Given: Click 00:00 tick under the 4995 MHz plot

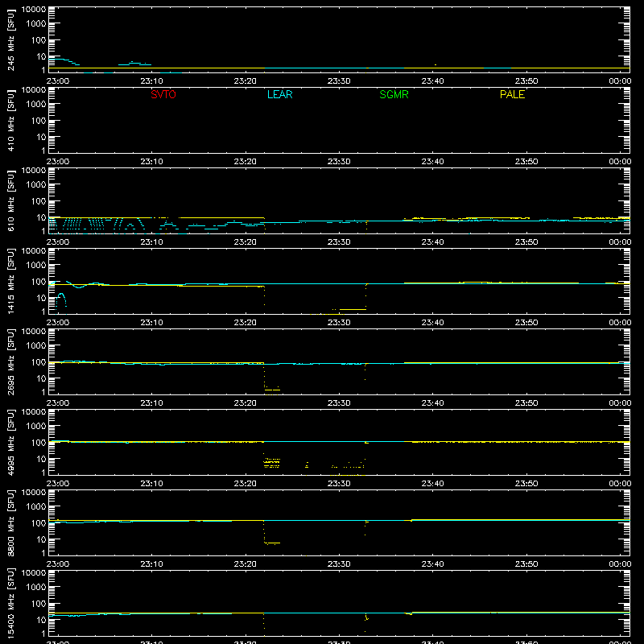Looking at the screenshot, I should click(620, 484).
